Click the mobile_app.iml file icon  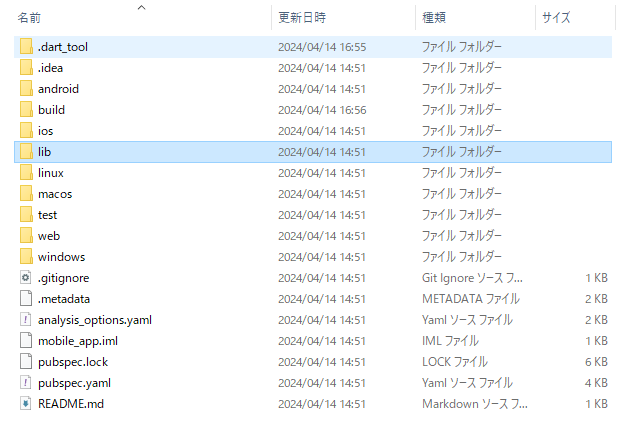coord(26,341)
